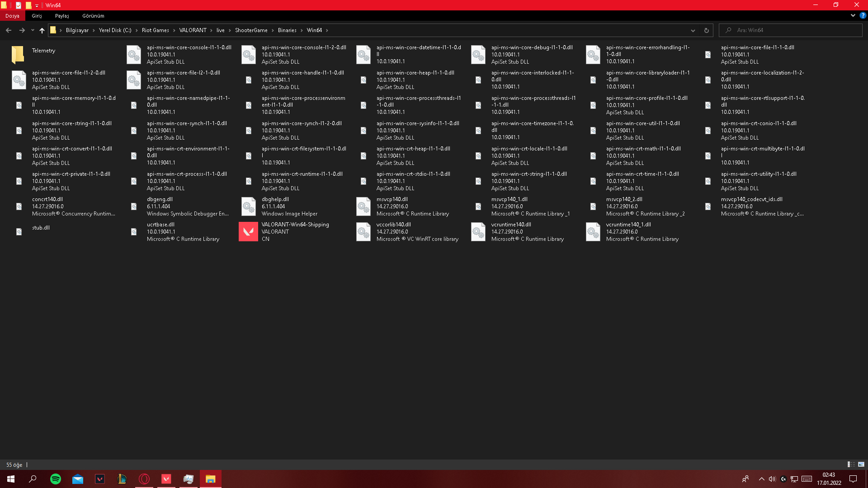This screenshot has width=868, height=488.
Task: Select the msvcp140.dll file icon
Action: click(x=363, y=206)
